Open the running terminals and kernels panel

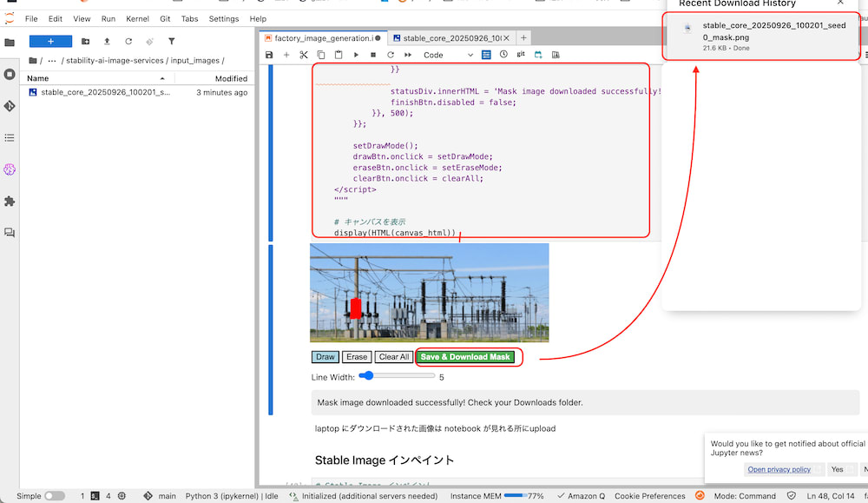pyautogui.click(x=10, y=74)
